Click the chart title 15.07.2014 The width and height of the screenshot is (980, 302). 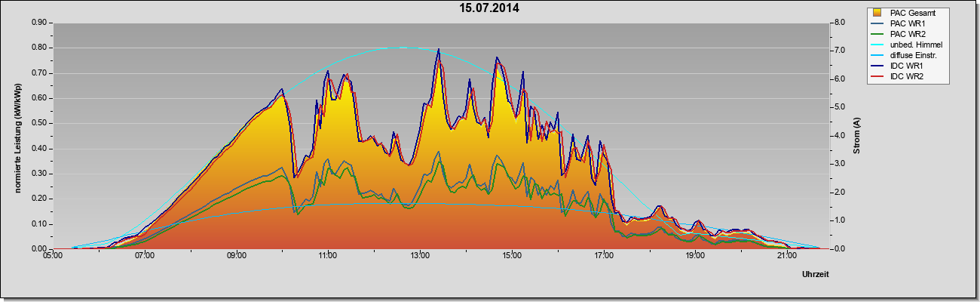[490, 9]
